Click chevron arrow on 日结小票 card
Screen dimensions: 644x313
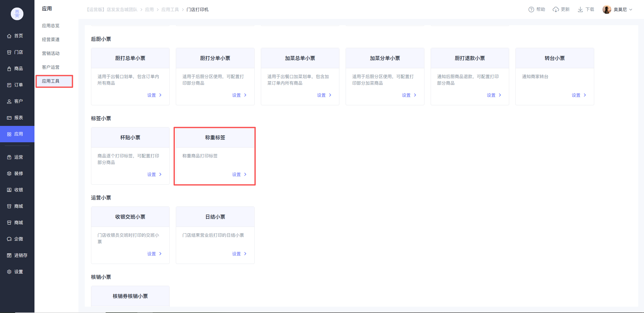pos(245,254)
